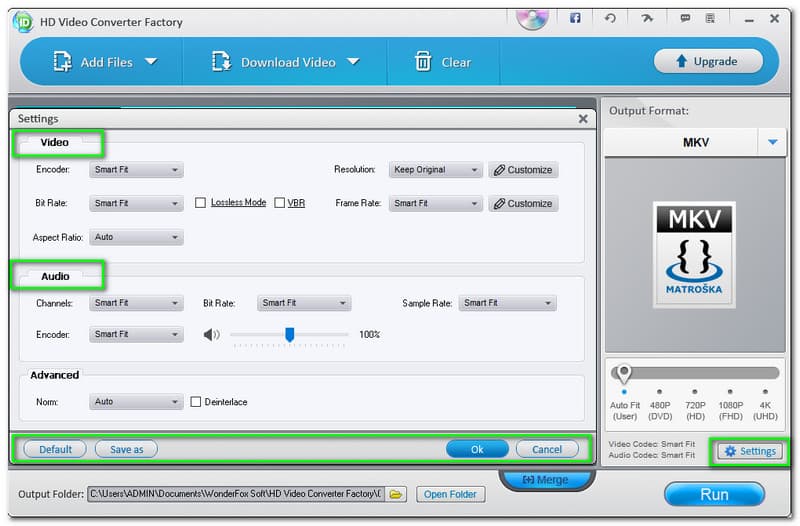This screenshot has height=526, width=800.
Task: Open the video Encoder dropdown
Action: click(x=136, y=170)
